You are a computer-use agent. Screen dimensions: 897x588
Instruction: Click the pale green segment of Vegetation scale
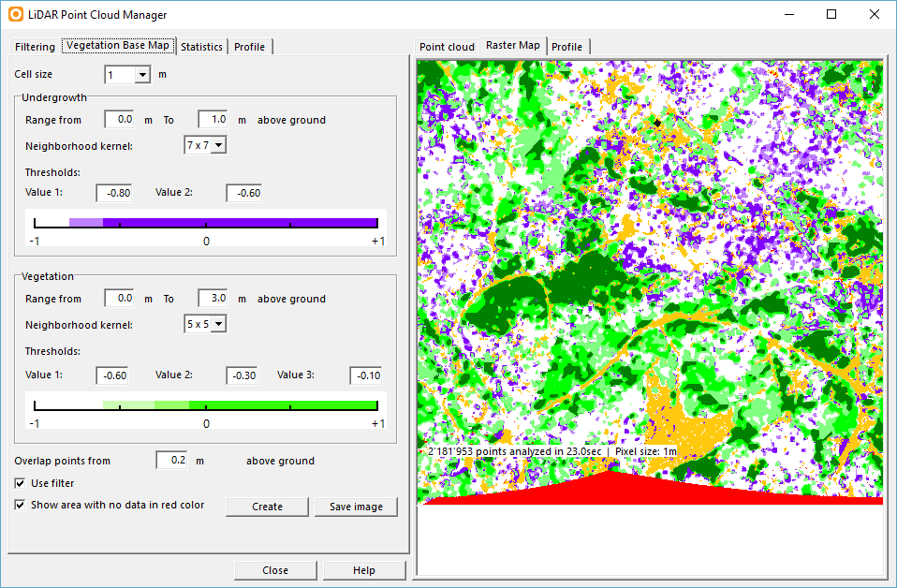point(128,405)
